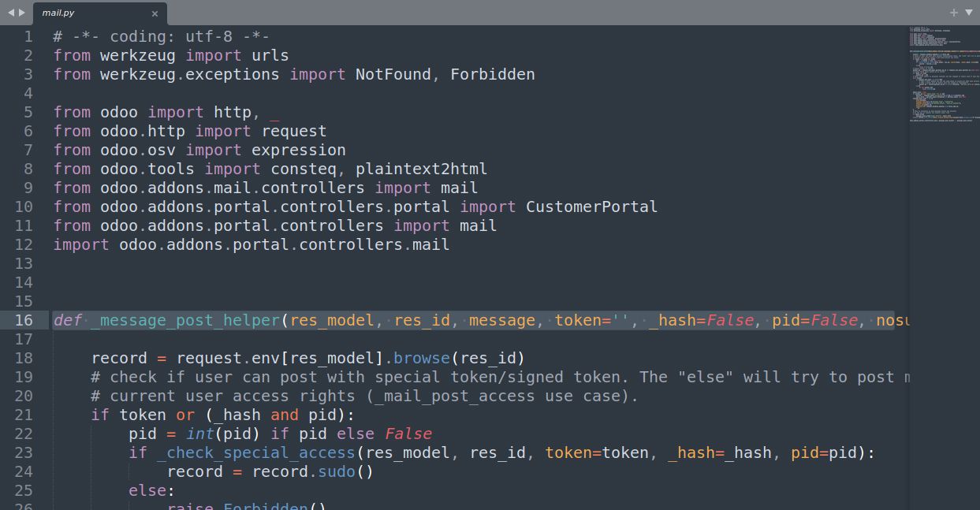Click the next tab right arrow
This screenshot has height=510, width=980.
[21, 13]
